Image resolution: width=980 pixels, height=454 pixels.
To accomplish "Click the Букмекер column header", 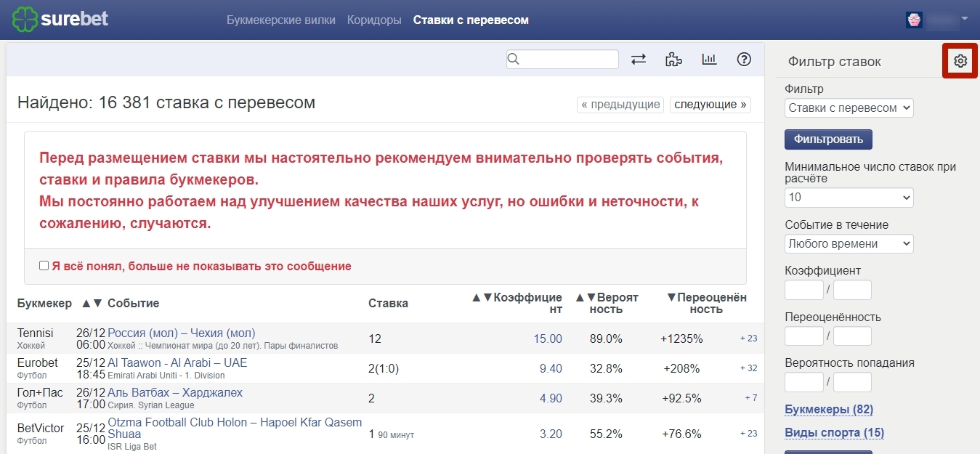I will (x=44, y=303).
